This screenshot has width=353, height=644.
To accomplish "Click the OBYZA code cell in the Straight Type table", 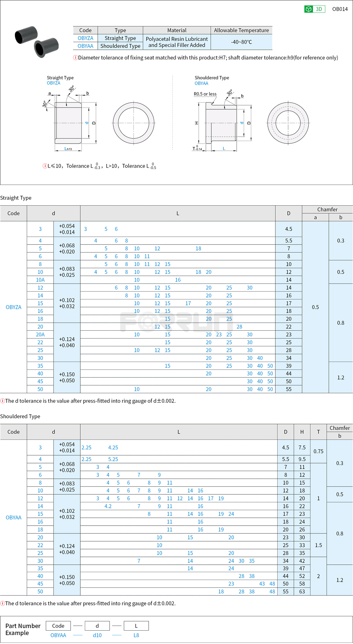I will coord(13,307).
